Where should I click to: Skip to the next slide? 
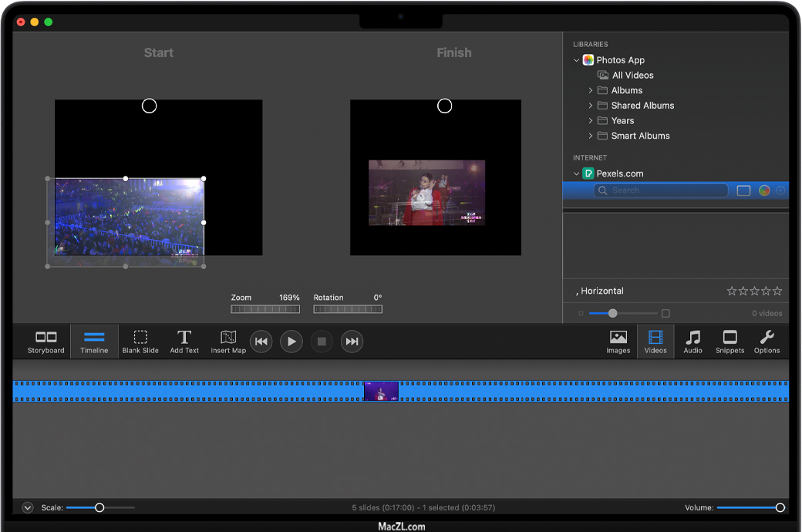(352, 342)
